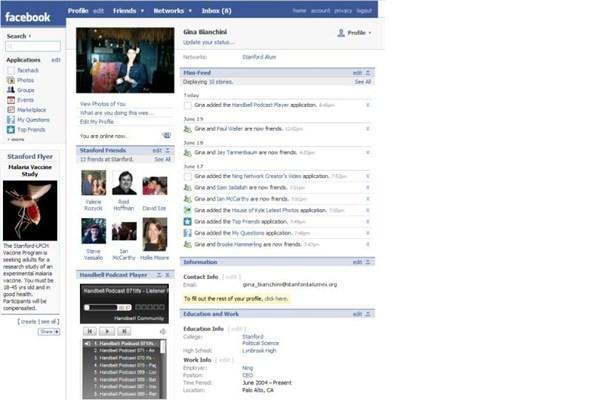600x400 pixels.
Task: Collapse the Mini-Feed section
Action: tap(368, 73)
